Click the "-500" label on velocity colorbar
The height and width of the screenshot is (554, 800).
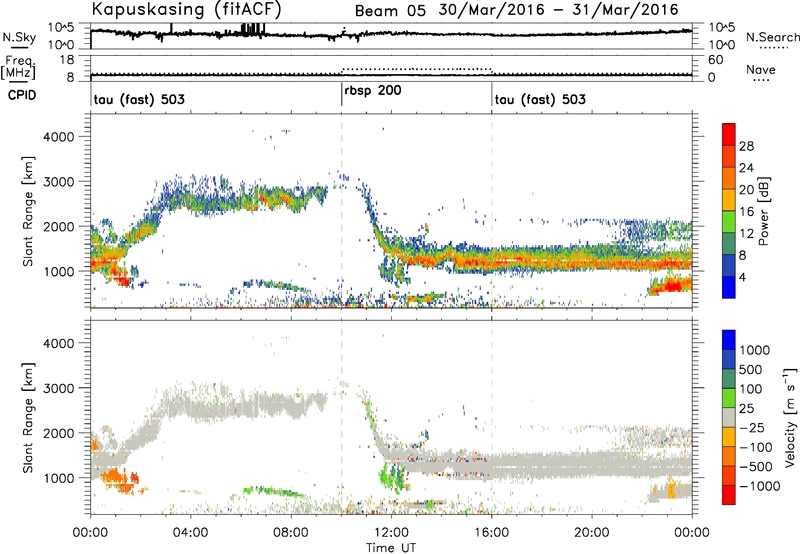(x=756, y=467)
